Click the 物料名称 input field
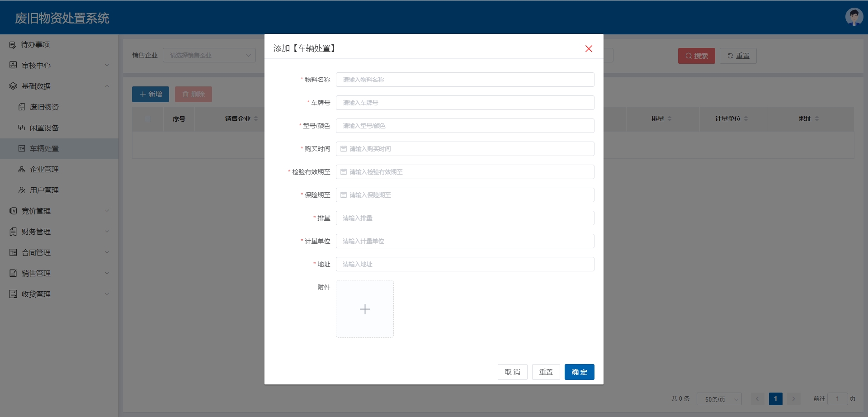 coord(465,80)
